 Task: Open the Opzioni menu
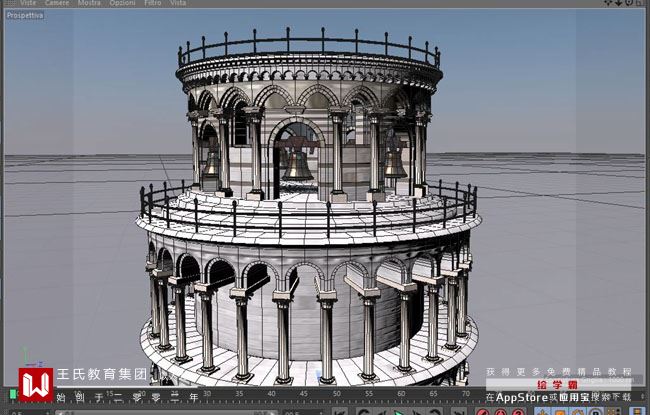click(122, 2)
